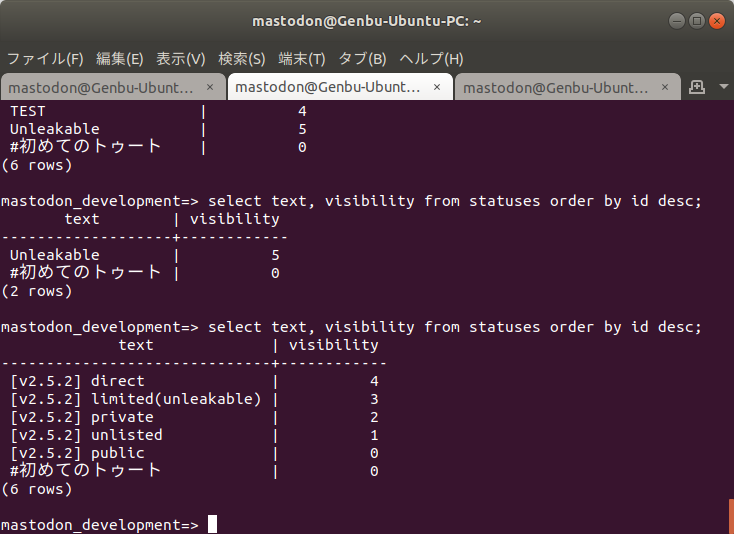Close the active middle terminal tab
Screen dimensions: 734x534
pyautogui.click(x=436, y=87)
